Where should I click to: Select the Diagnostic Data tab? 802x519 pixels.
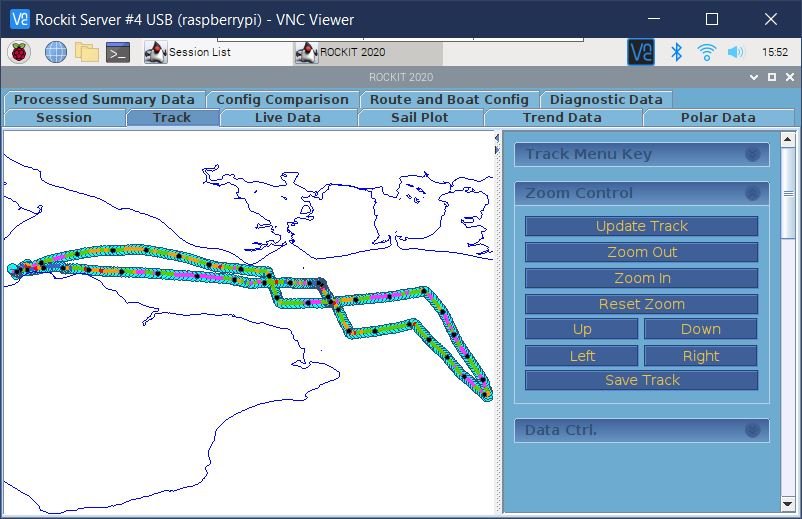(x=605, y=99)
